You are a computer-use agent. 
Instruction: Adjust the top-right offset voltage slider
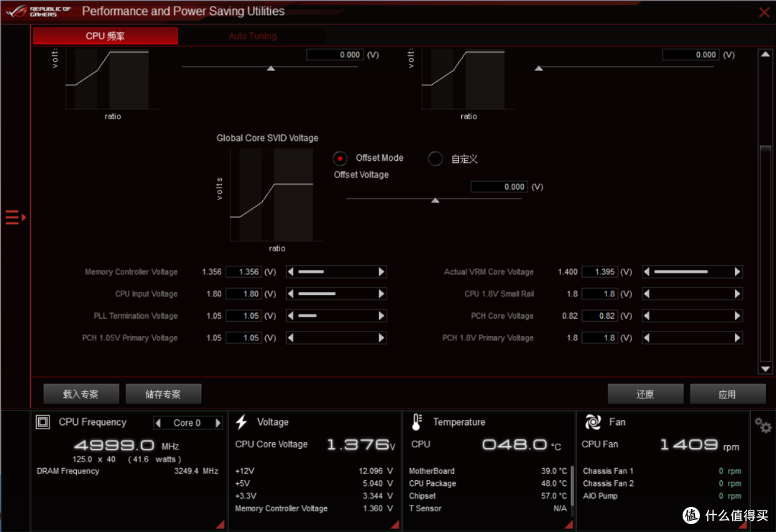538,67
